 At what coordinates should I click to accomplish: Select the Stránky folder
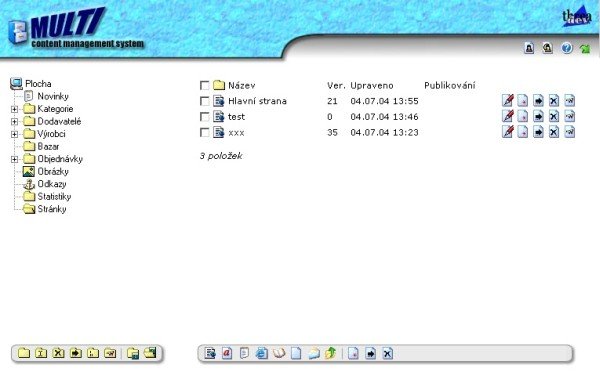point(52,209)
